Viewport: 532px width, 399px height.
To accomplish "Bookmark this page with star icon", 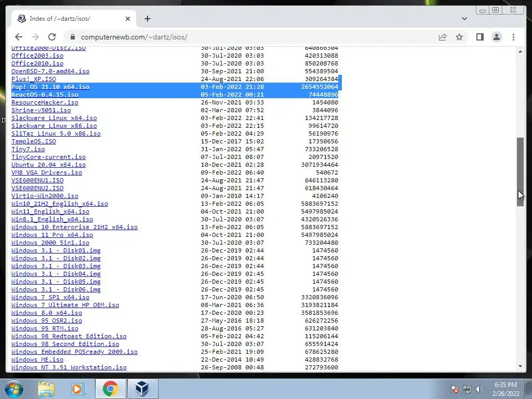I will tap(459, 37).
